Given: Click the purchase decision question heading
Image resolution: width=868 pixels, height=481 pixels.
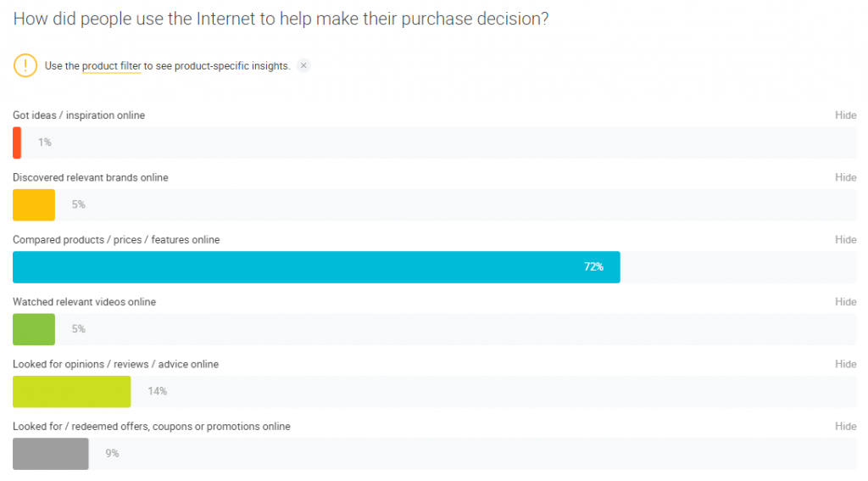Looking at the screenshot, I should click(x=281, y=19).
